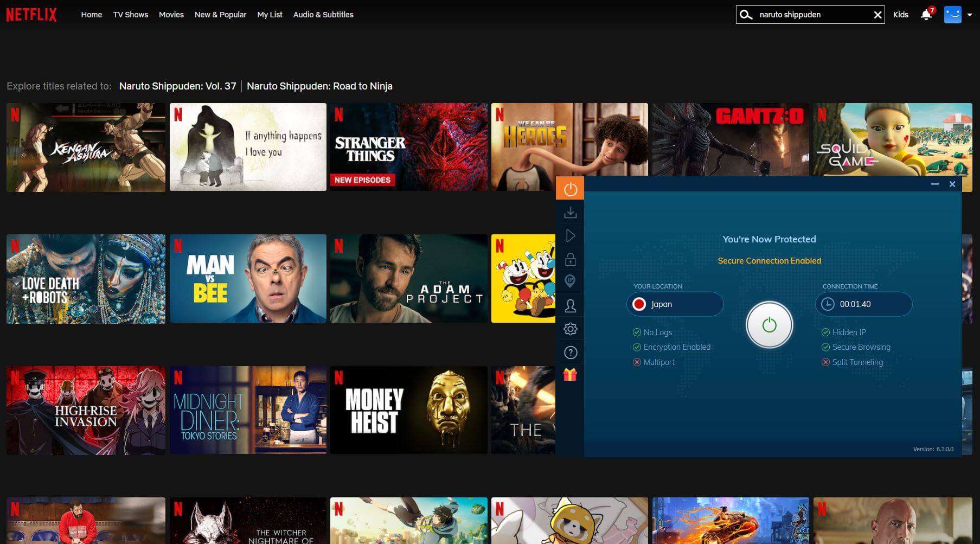Open the VPN help question icon
This screenshot has height=544, width=980.
(x=570, y=353)
